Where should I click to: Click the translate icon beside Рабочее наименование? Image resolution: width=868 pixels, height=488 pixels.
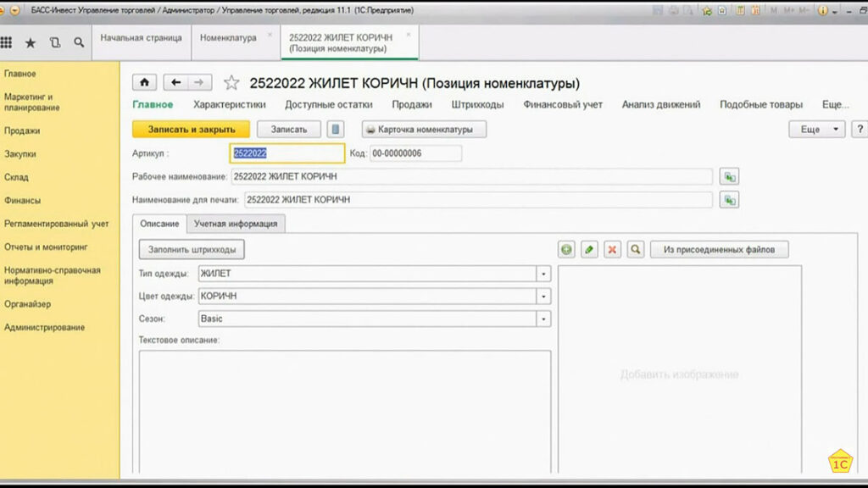[x=730, y=176]
